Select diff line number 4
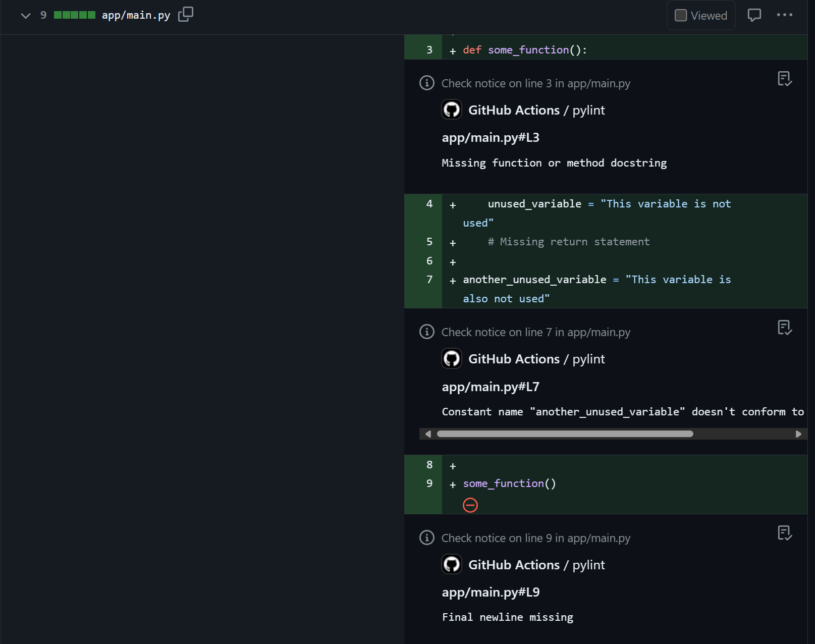 (x=429, y=203)
